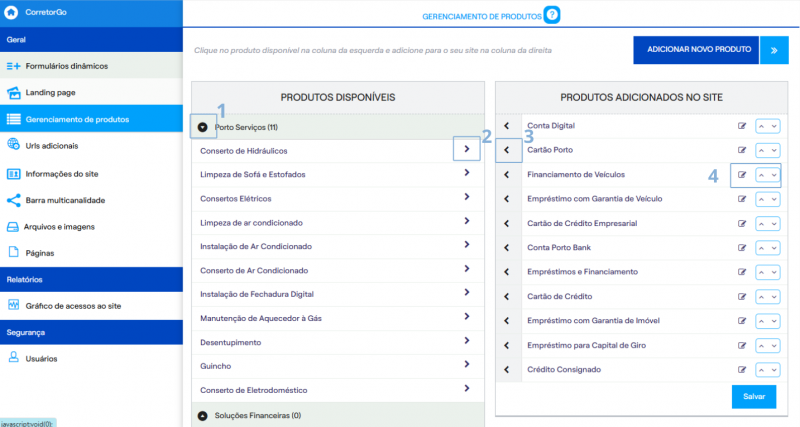Click the double-chevron button beside Adicionar Novo Produto
Screen dimensions: 800x427
[774, 50]
